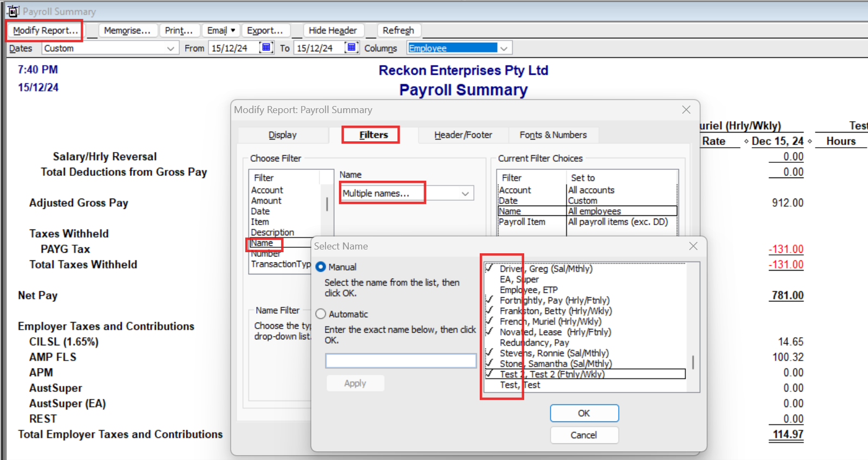Click the AMP FLS 100.32 value
The image size is (868, 460).
(788, 357)
